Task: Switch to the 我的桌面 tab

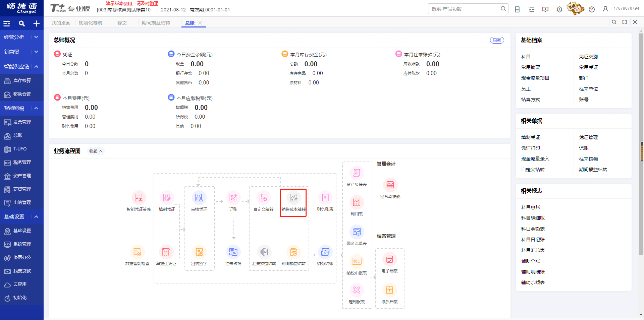Action: pyautogui.click(x=61, y=23)
